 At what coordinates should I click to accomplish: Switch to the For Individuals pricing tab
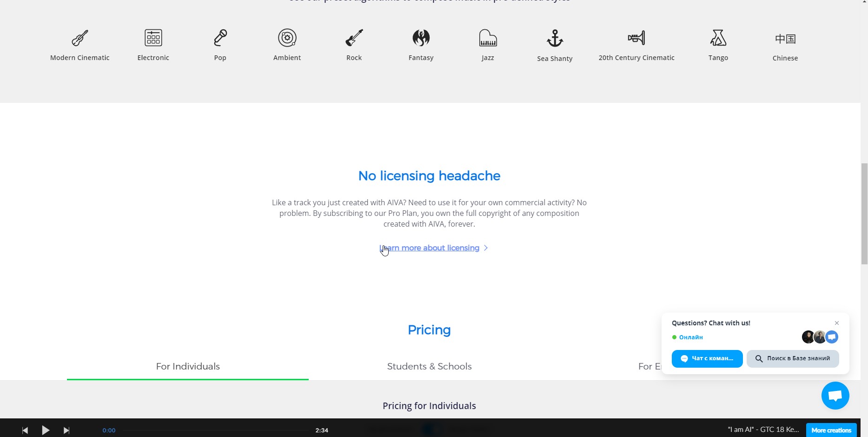click(x=188, y=366)
